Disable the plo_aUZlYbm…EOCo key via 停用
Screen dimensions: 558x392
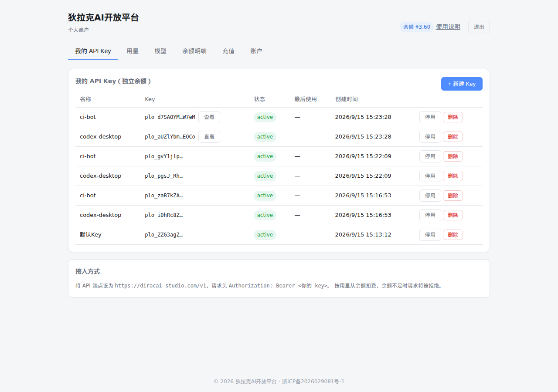pos(430,137)
